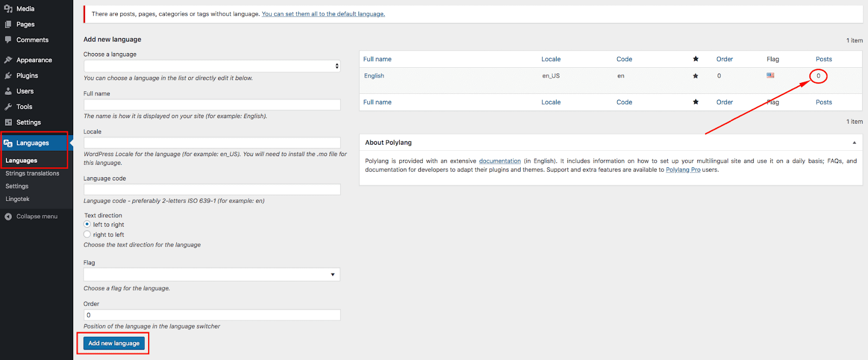868x360 pixels.
Task: Open the Flag dropdown
Action: pos(212,274)
